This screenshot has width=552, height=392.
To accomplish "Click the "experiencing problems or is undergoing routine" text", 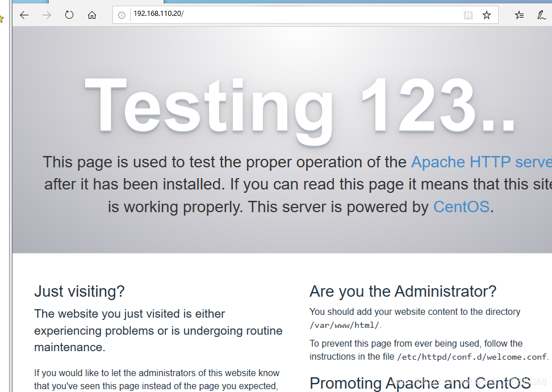I will [158, 331].
